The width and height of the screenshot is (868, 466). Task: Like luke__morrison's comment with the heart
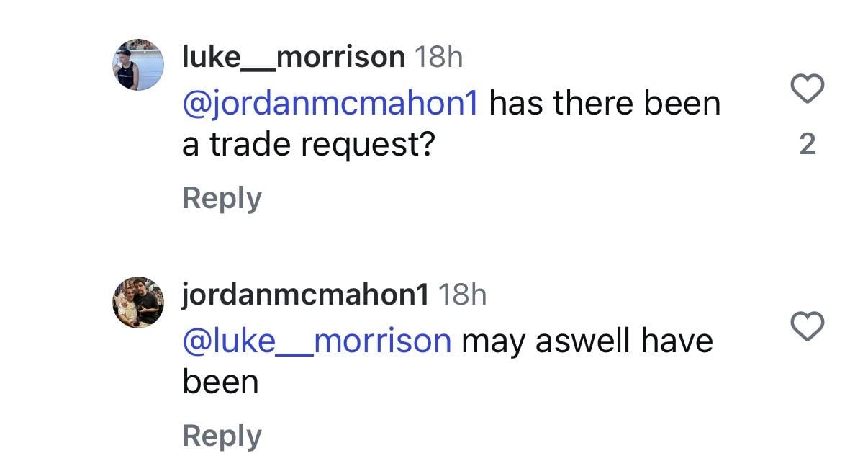[807, 90]
